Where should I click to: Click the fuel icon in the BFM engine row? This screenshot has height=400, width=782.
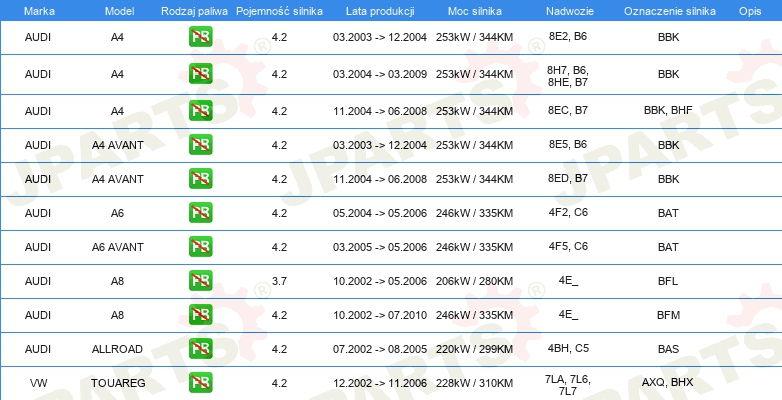pos(200,315)
